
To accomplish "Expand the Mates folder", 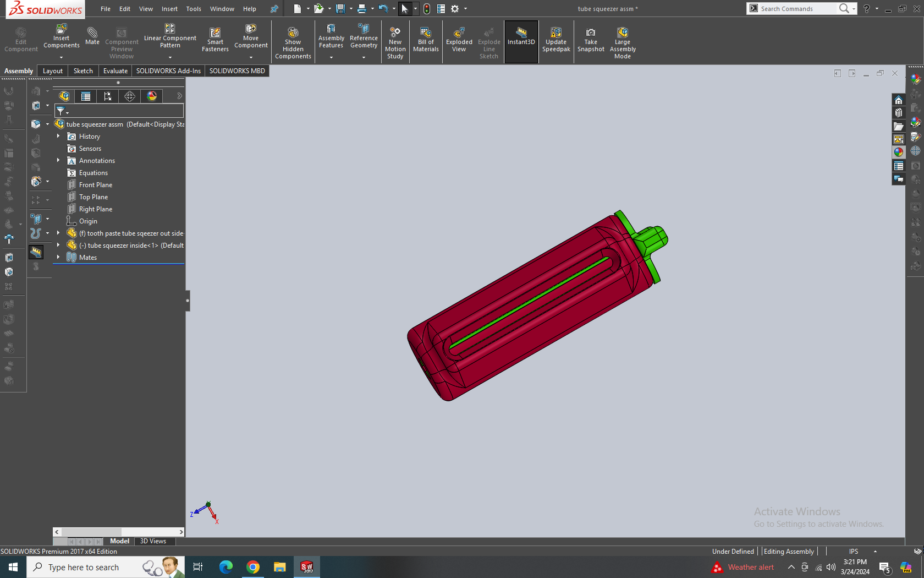I will pyautogui.click(x=58, y=257).
